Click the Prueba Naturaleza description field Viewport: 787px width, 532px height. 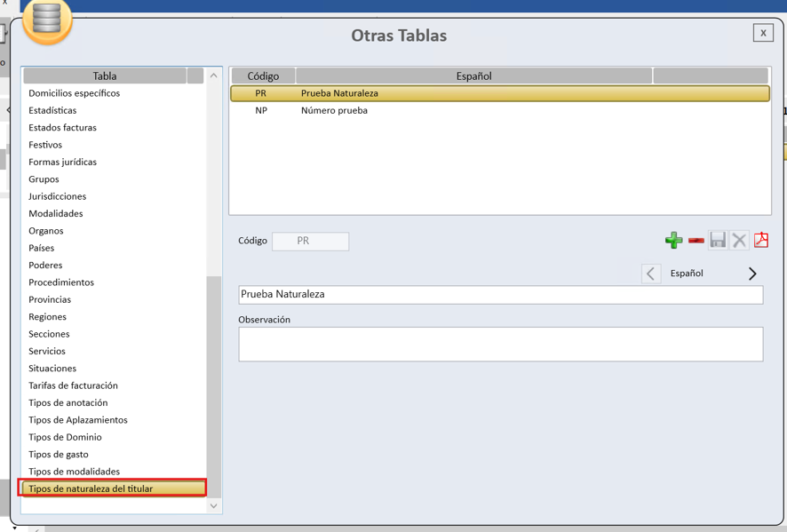coord(501,295)
